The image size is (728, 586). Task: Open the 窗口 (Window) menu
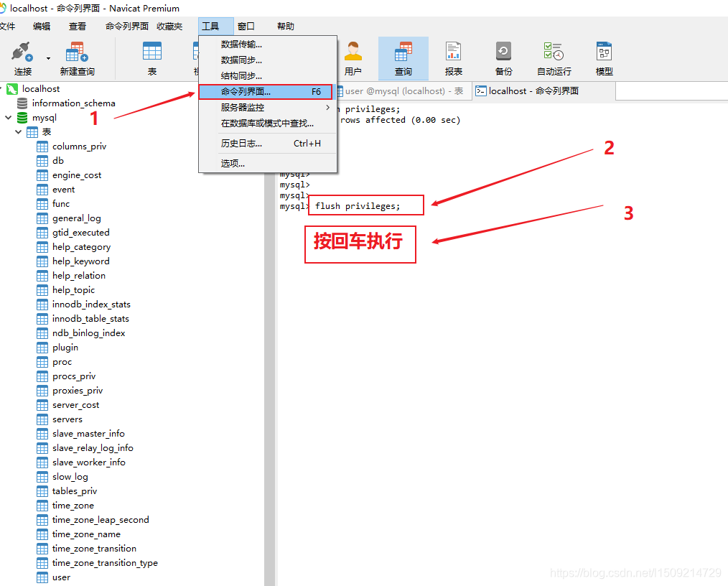(246, 27)
